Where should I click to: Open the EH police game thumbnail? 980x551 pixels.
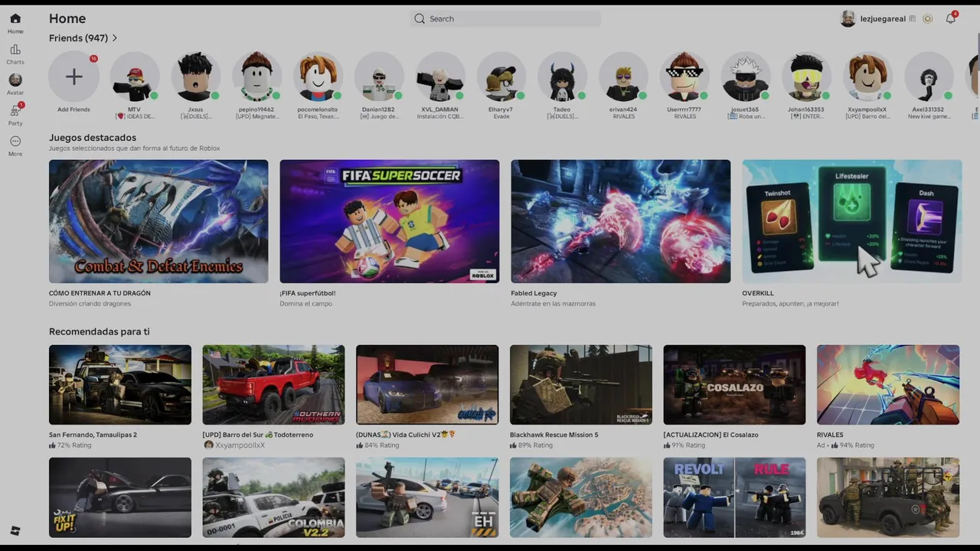pyautogui.click(x=427, y=497)
